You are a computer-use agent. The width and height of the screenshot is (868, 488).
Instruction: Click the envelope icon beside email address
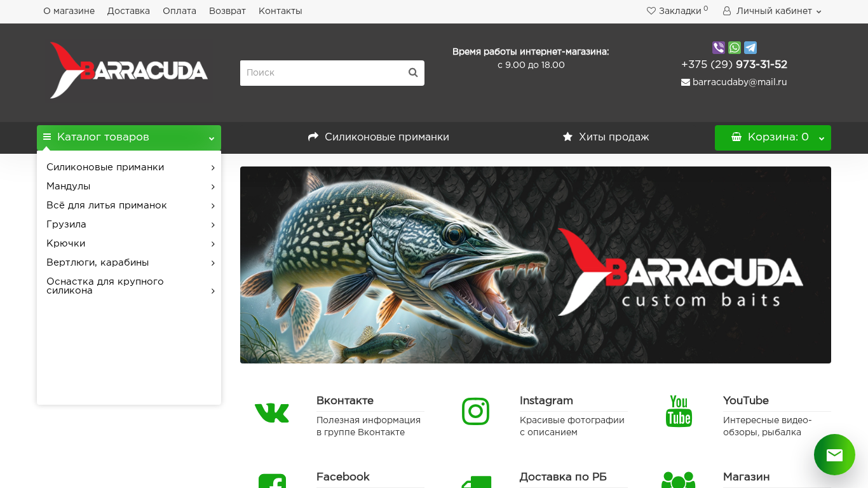[686, 82]
